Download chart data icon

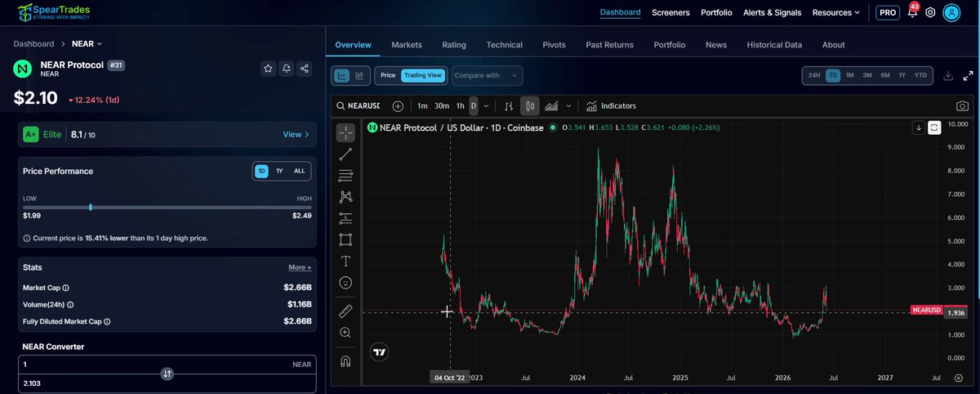[x=948, y=75]
